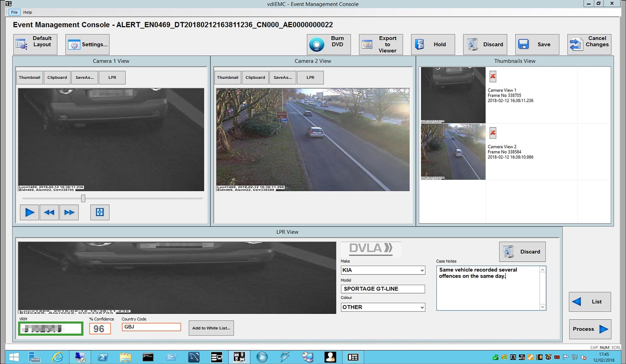This screenshot has height=364, width=626.
Task: Expand the Make dropdown showing KIA
Action: (x=422, y=270)
